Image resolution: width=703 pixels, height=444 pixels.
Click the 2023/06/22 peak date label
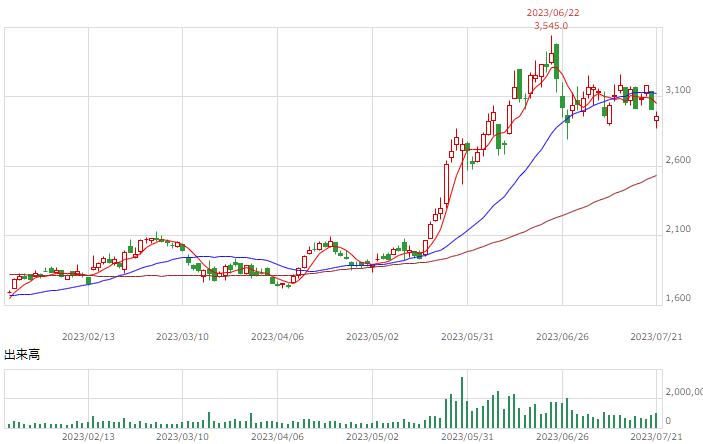coord(552,13)
